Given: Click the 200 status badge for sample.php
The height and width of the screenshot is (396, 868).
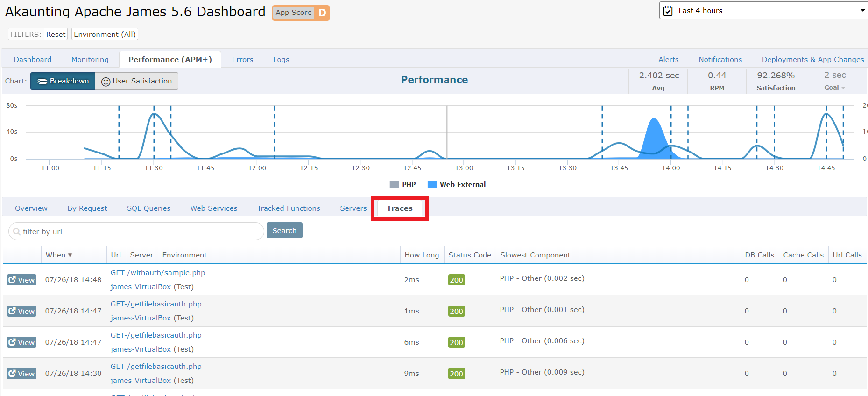Looking at the screenshot, I should point(456,280).
